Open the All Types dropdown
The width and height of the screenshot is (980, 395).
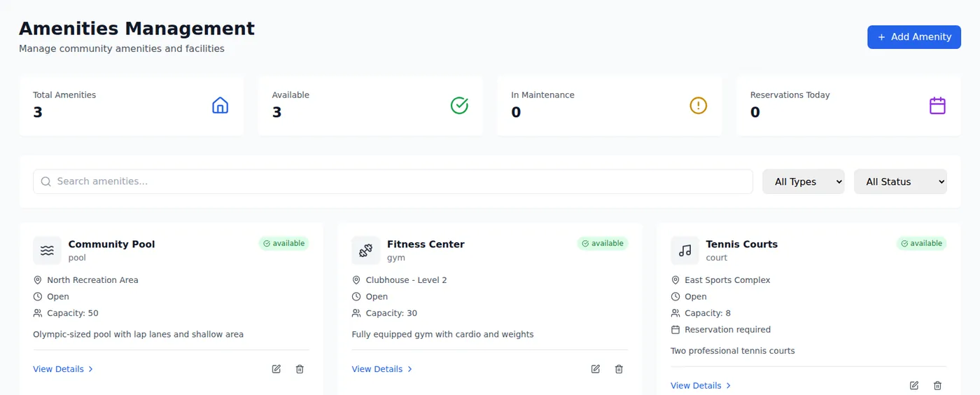tap(804, 181)
